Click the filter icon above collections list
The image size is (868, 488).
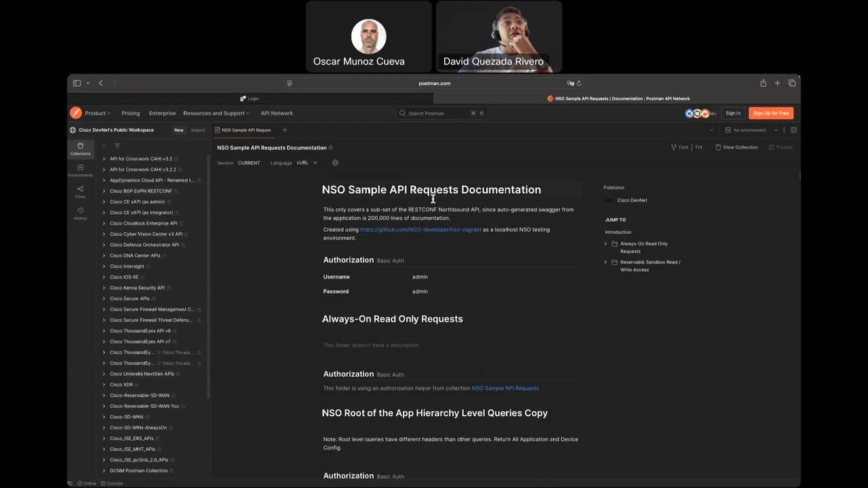point(117,146)
